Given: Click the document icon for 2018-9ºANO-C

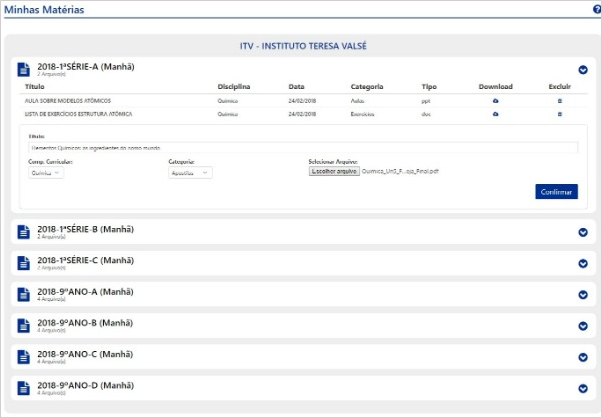Looking at the screenshot, I should [24, 357].
